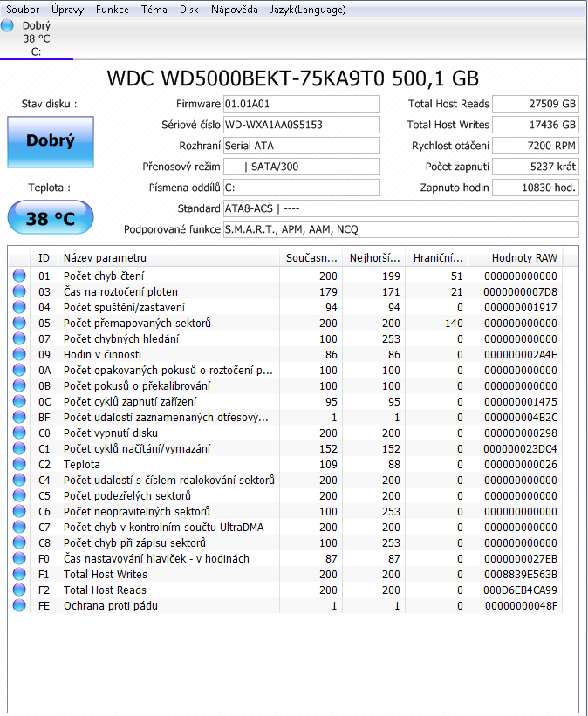Click status icon for Počet vypnutí disku

19,433
